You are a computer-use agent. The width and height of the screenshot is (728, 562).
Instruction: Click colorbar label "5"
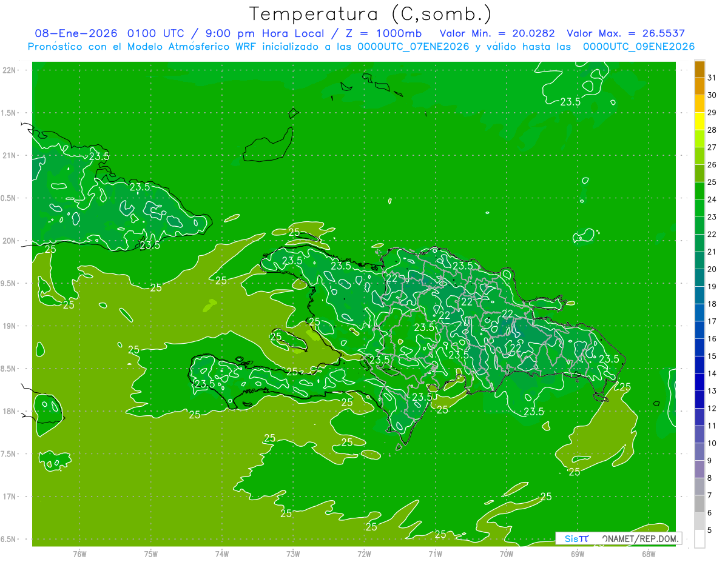[x=710, y=530]
